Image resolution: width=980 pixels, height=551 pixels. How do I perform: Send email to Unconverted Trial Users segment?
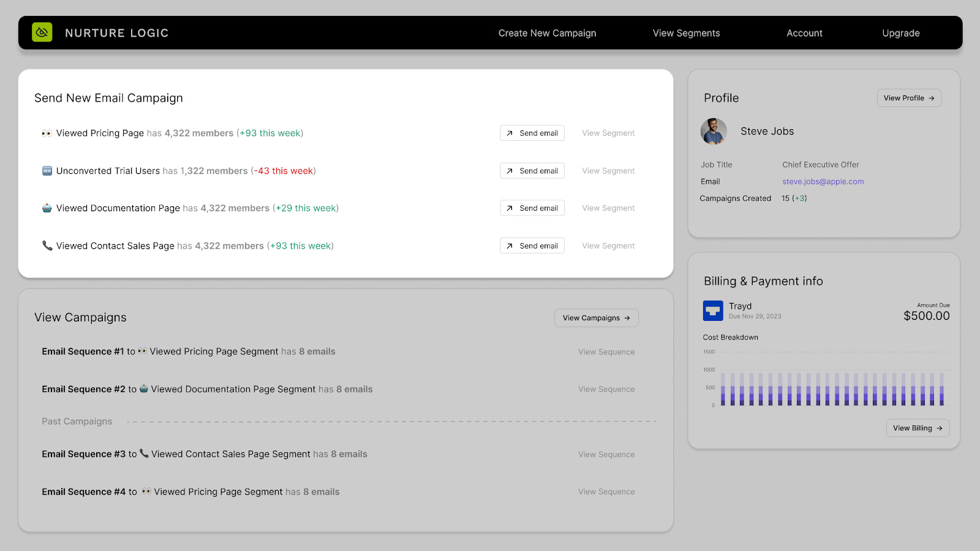(x=532, y=171)
